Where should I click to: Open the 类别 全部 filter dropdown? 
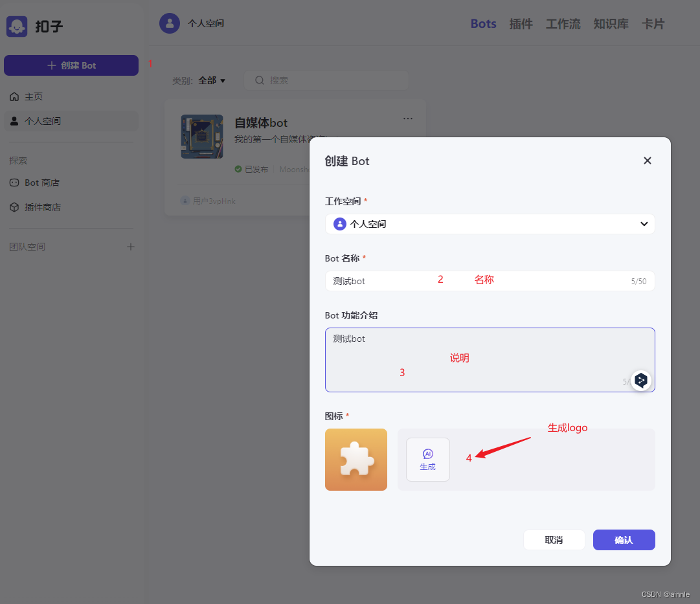(x=212, y=81)
